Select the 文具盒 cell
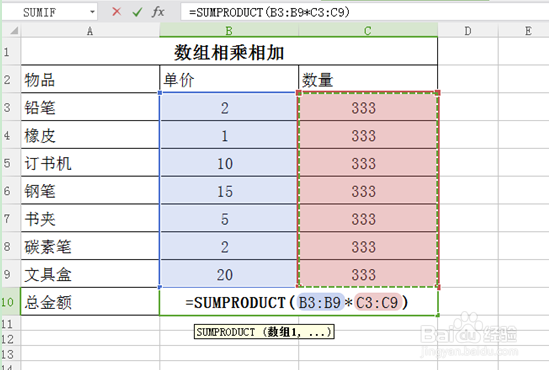Viewport: 549px width, 370px height. (90, 274)
